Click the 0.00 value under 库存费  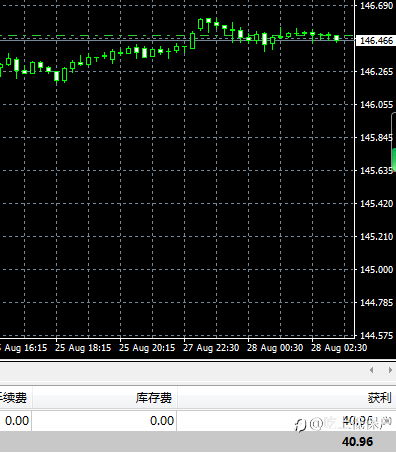[162, 421]
